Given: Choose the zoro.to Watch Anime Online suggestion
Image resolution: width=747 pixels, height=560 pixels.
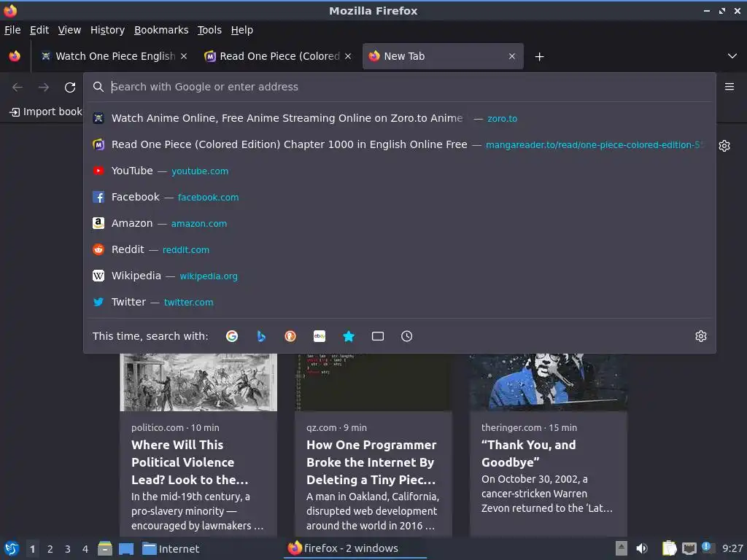Looking at the screenshot, I should [x=399, y=118].
